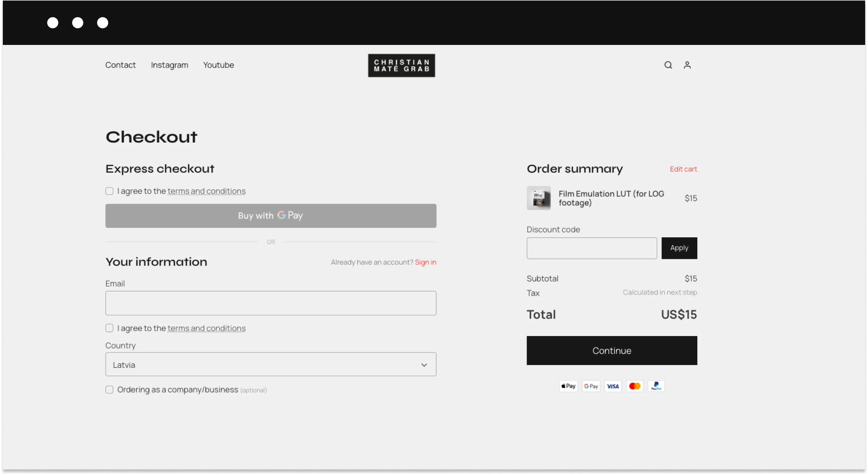
Task: Enable Ordering as a company/business checkbox
Action: (109, 389)
